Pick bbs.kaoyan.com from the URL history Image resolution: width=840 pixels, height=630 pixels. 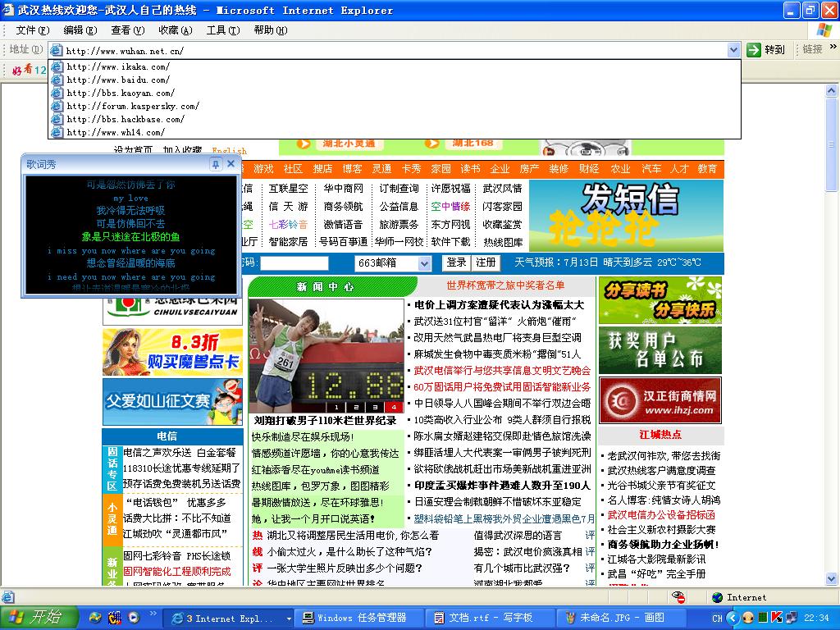point(120,93)
